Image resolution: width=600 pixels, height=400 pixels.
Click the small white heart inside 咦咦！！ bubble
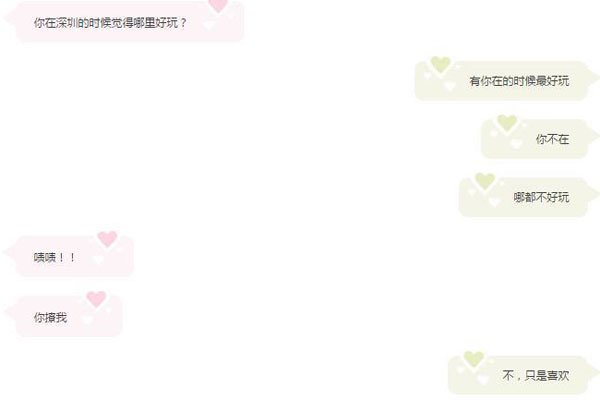pyautogui.click(x=98, y=260)
